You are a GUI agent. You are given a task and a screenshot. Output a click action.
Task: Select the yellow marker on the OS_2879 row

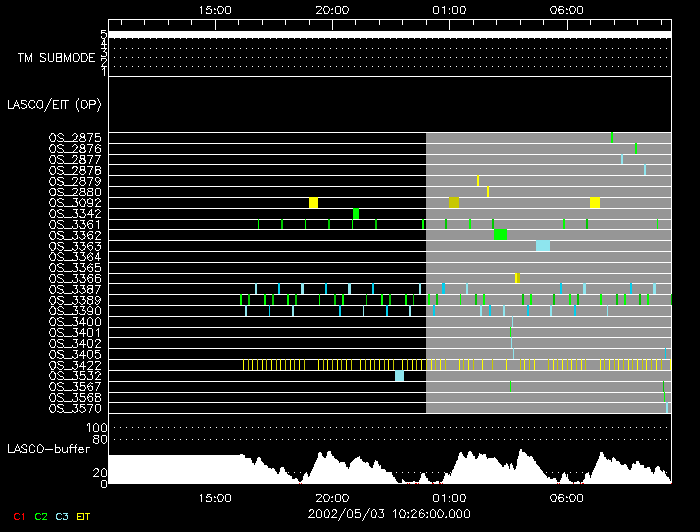[x=478, y=181]
